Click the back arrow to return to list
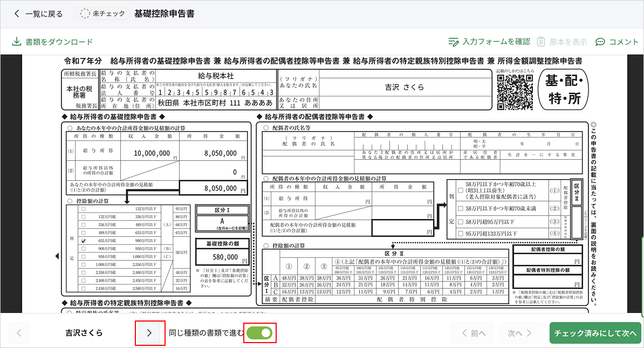The width and height of the screenshot is (644, 348). [x=17, y=14]
